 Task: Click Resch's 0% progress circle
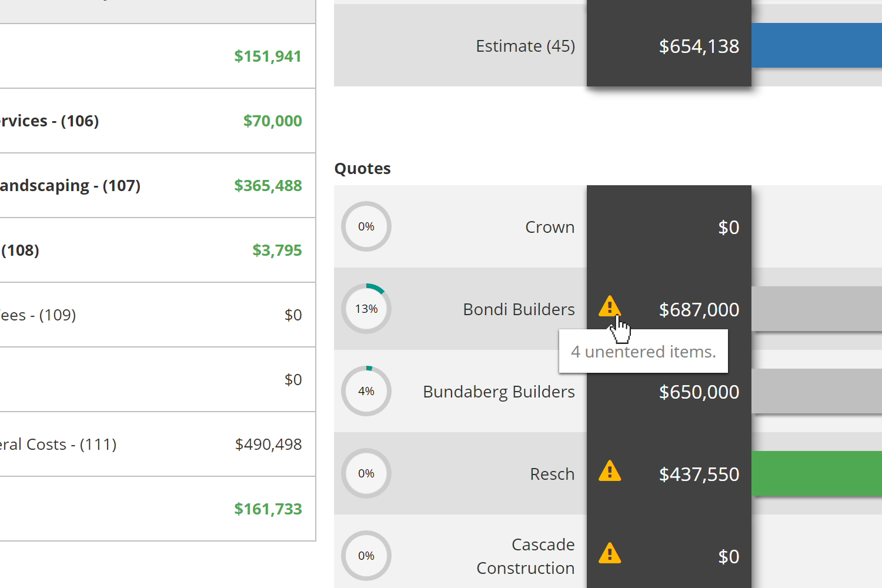[366, 473]
